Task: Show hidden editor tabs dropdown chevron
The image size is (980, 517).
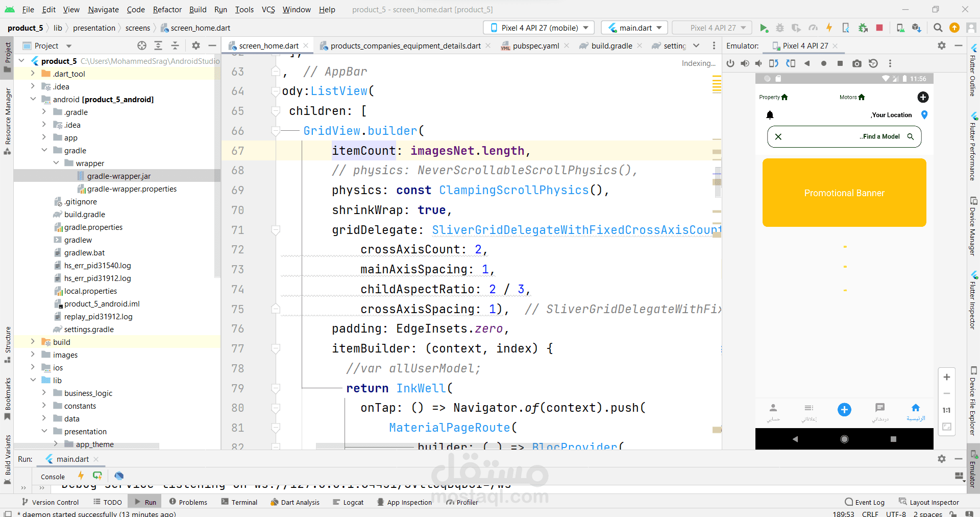Action: pyautogui.click(x=696, y=45)
